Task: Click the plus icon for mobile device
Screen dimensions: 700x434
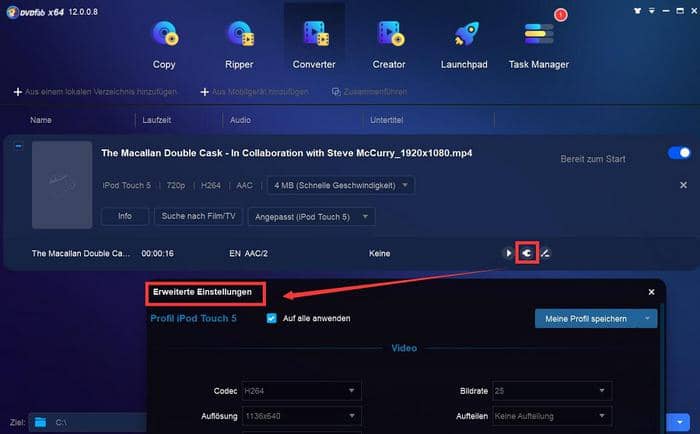Action: coord(204,92)
